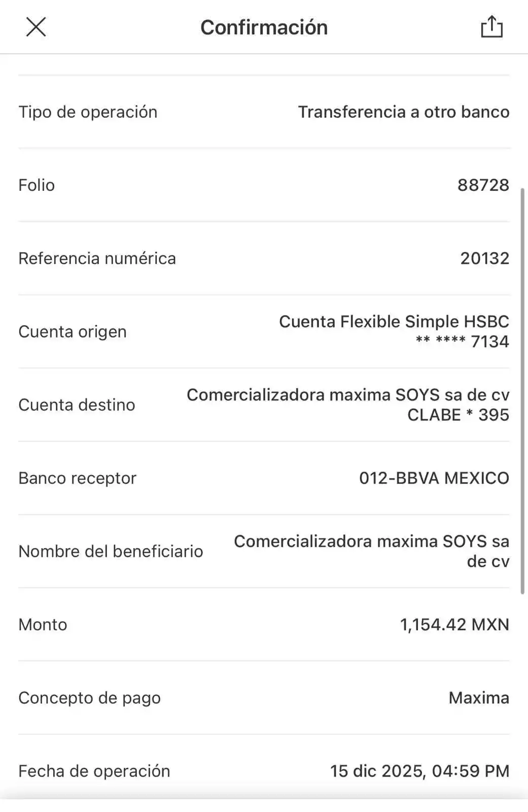Tap the Nombre del beneficiario label
Screen dimensions: 528x812
tap(111, 552)
